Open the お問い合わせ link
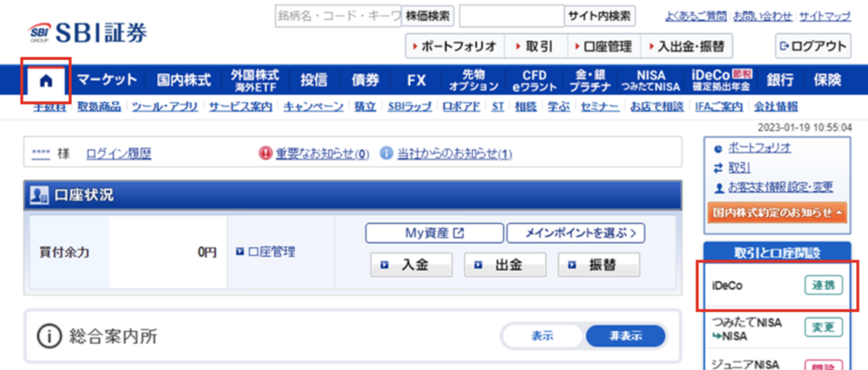 763,16
